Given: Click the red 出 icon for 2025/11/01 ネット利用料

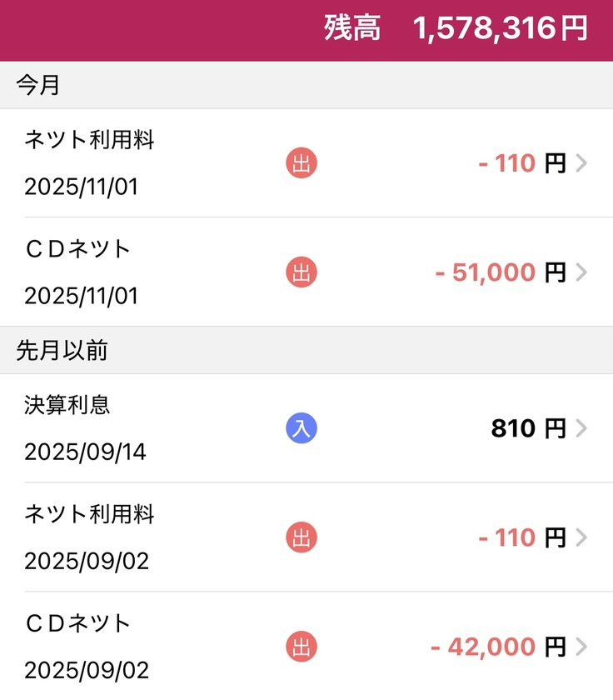Looking at the screenshot, I should click(x=302, y=163).
